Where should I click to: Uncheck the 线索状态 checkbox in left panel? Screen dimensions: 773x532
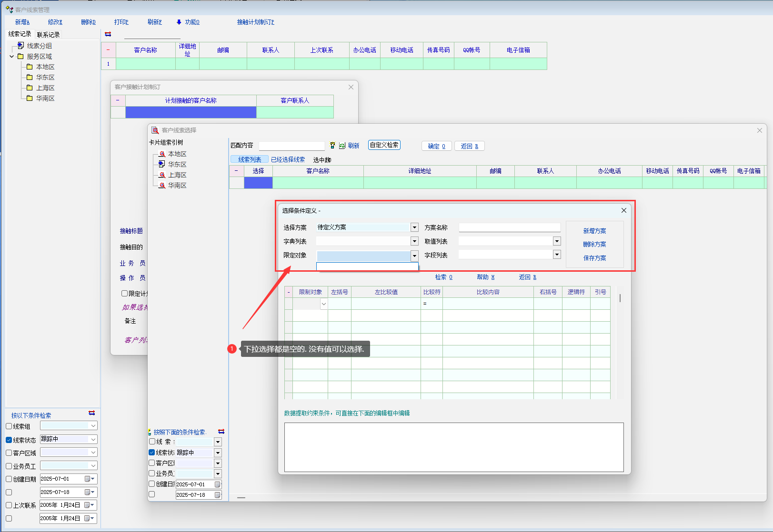coord(9,440)
